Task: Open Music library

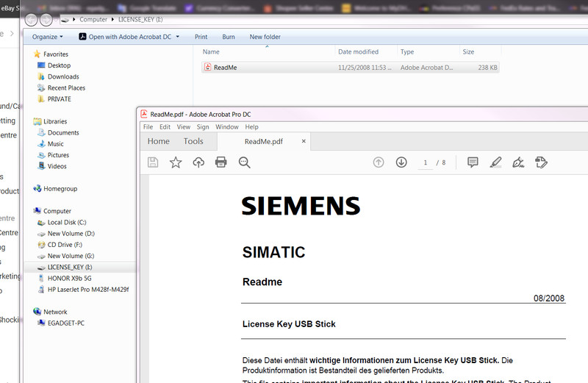Action: pos(56,143)
